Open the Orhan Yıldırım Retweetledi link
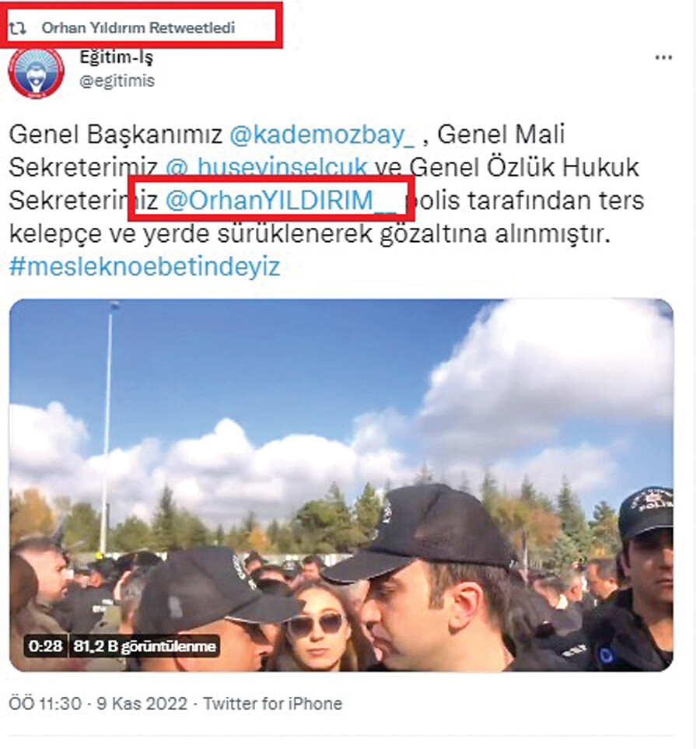 click(x=138, y=28)
